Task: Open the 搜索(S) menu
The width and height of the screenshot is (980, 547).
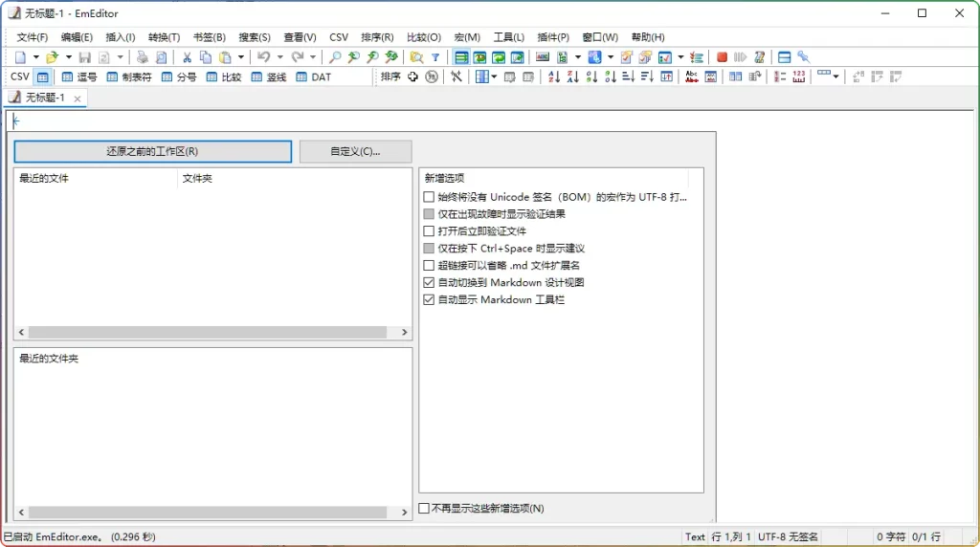Action: point(255,37)
